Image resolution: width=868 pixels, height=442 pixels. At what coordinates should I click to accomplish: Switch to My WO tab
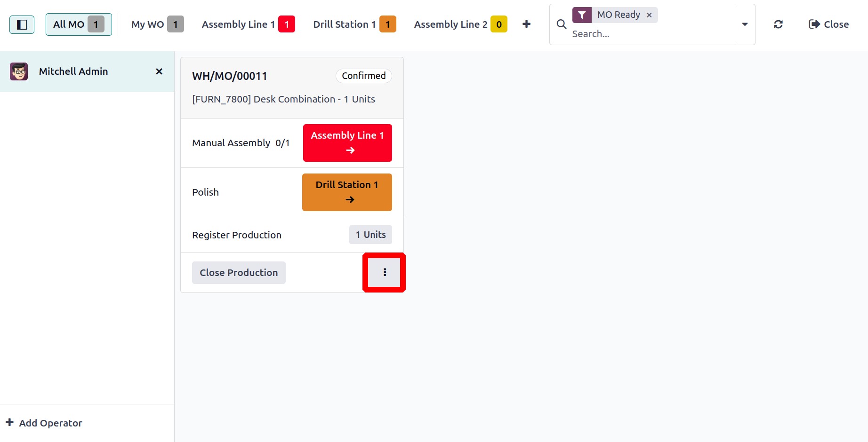click(157, 24)
